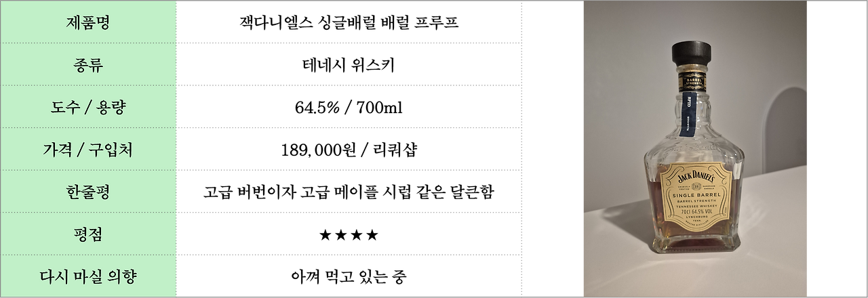
Task: Click the '제품명' header cell
Action: tap(88, 22)
